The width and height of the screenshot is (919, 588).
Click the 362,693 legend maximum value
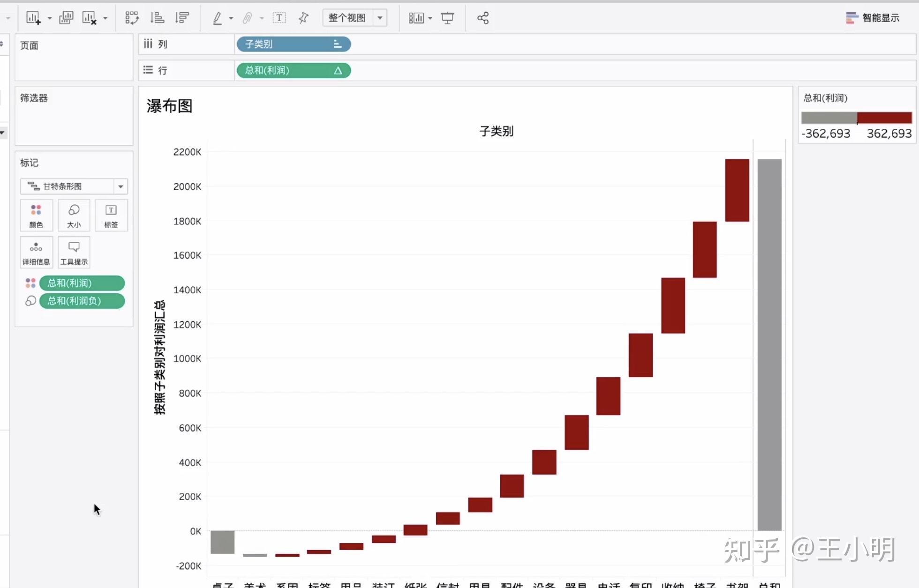click(x=889, y=134)
